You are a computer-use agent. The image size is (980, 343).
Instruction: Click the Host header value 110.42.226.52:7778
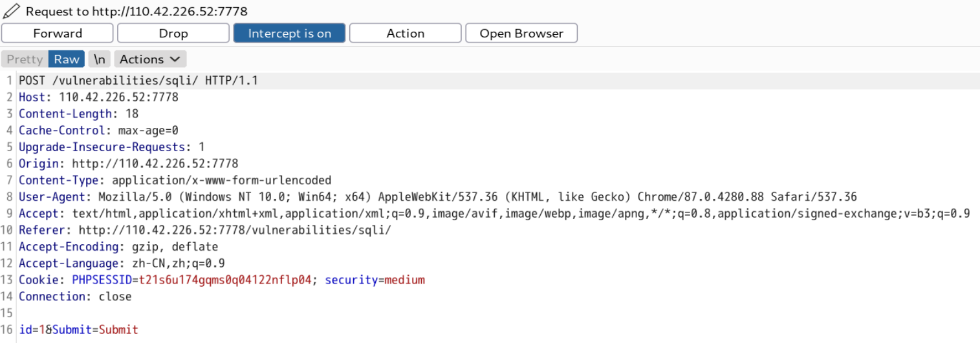tap(118, 98)
